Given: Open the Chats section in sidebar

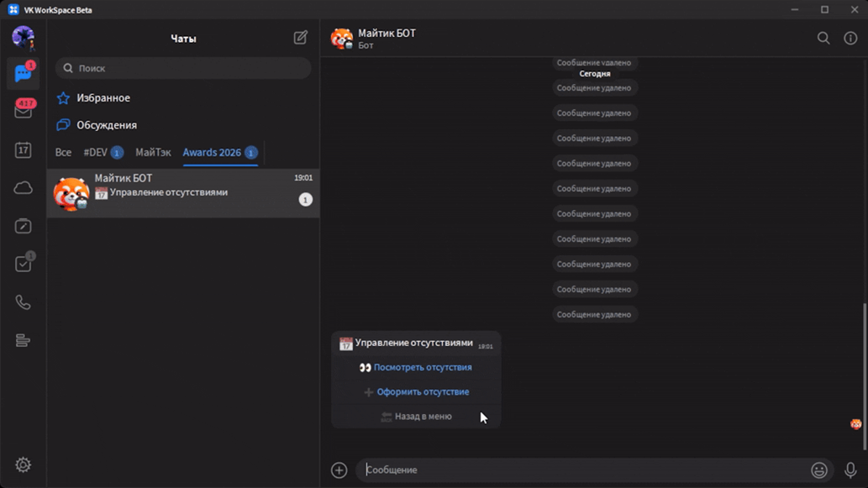Looking at the screenshot, I should (23, 74).
